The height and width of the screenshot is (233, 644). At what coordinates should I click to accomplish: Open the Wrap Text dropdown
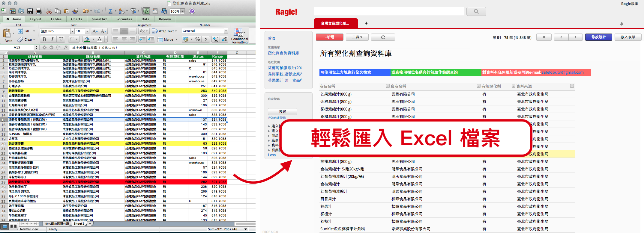(176, 31)
